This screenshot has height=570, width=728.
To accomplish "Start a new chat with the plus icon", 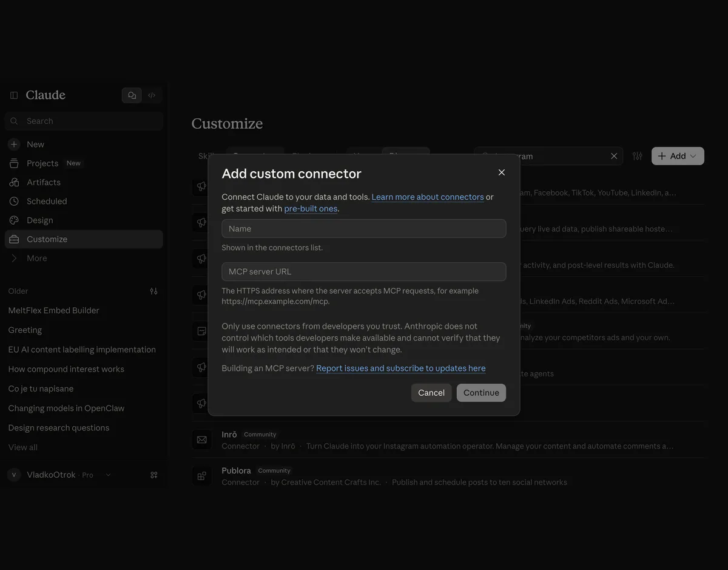I will click(x=14, y=144).
